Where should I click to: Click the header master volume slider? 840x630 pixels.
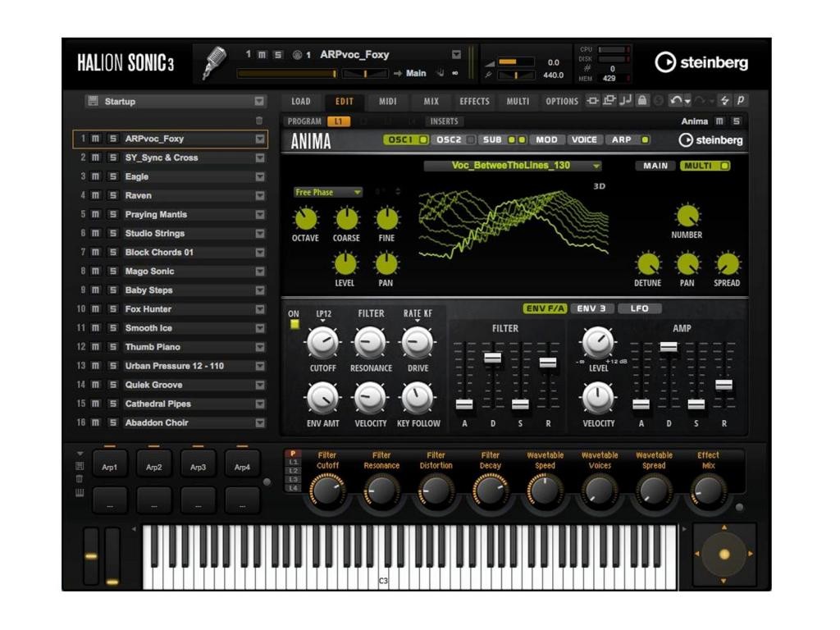(517, 62)
